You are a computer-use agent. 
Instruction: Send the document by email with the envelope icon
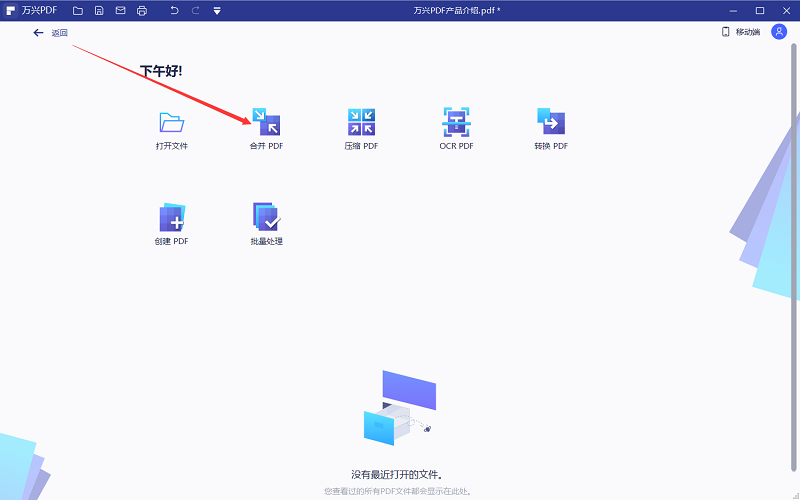point(120,10)
